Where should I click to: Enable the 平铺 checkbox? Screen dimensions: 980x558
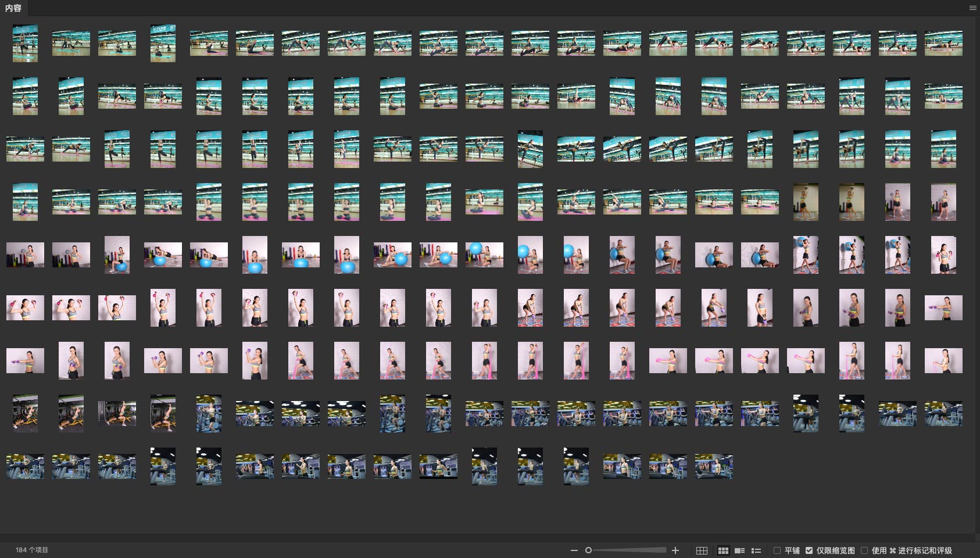[777, 550]
